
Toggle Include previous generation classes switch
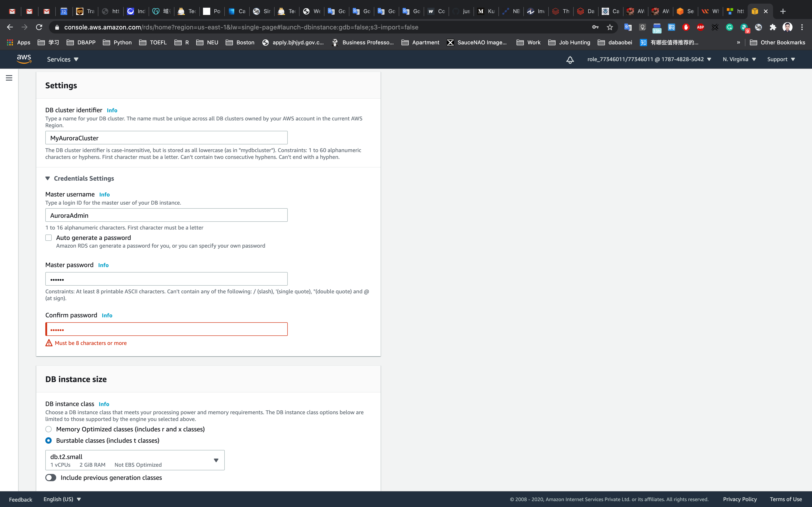[51, 478]
